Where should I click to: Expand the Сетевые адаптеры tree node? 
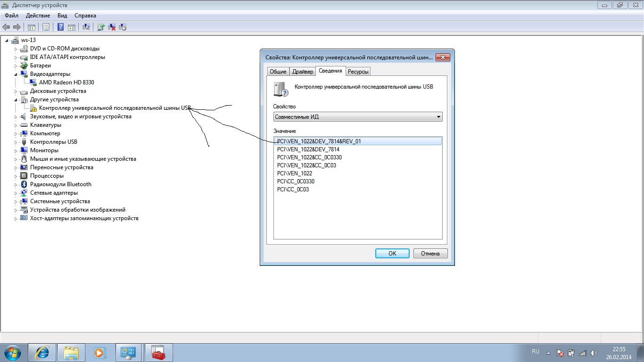pyautogui.click(x=16, y=193)
